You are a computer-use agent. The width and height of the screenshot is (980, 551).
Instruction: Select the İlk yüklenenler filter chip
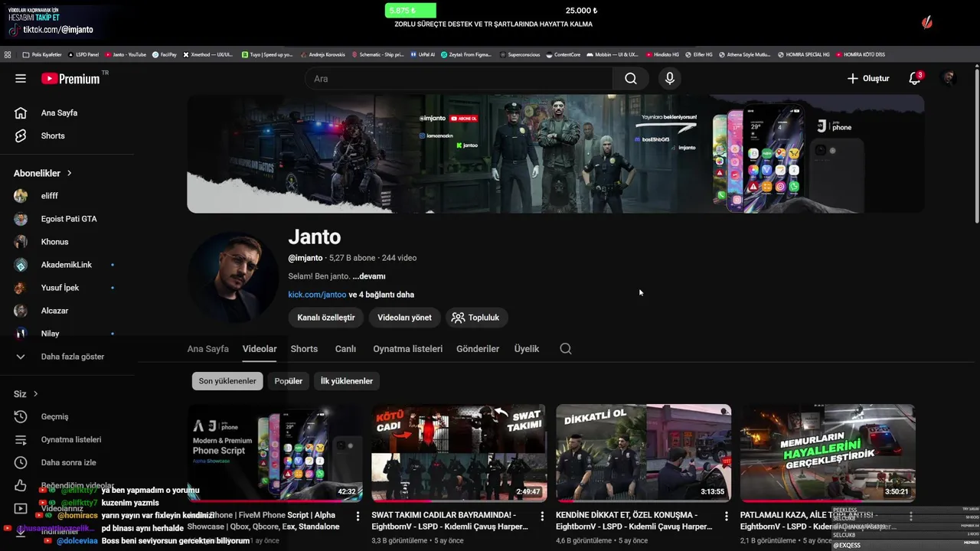point(347,381)
